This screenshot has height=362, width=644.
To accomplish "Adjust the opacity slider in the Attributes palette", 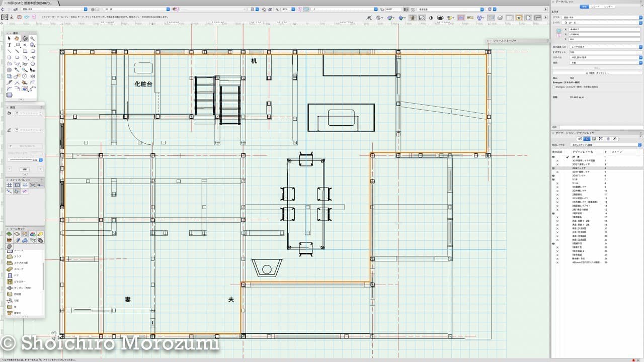I will click(x=20, y=160).
